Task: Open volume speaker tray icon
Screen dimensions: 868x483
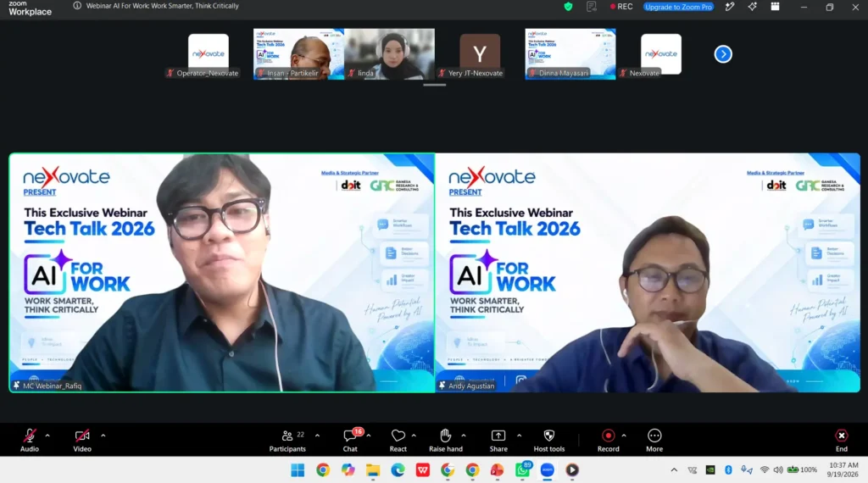Action: pyautogui.click(x=778, y=469)
